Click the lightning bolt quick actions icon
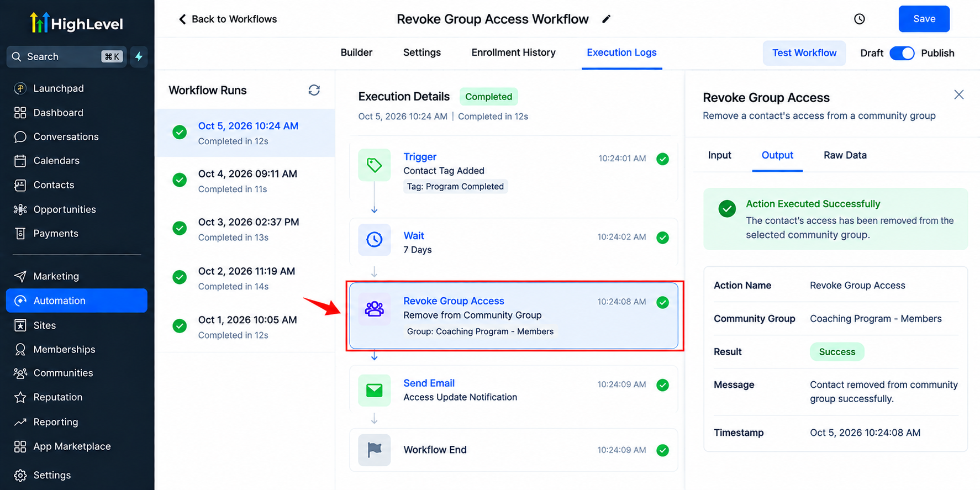 [139, 56]
